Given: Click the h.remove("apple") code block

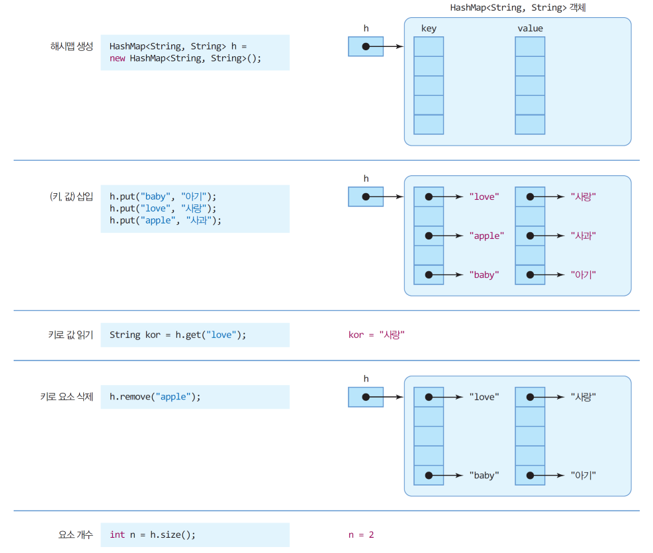Looking at the screenshot, I should [x=195, y=397].
